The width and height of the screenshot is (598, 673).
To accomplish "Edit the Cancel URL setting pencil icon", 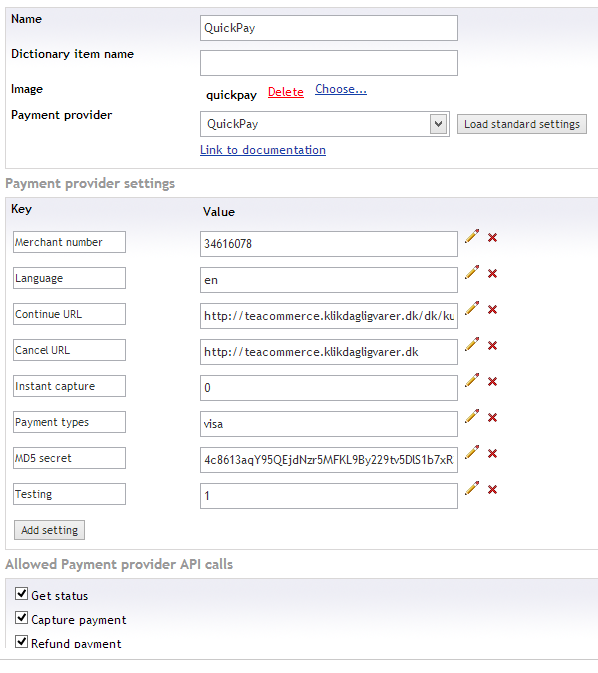I will [472, 345].
